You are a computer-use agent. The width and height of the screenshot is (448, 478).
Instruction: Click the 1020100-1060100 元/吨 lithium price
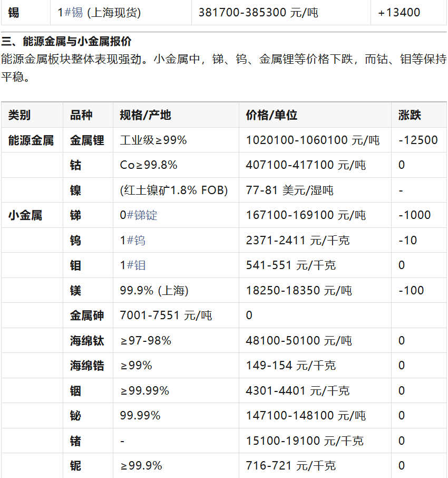(313, 140)
